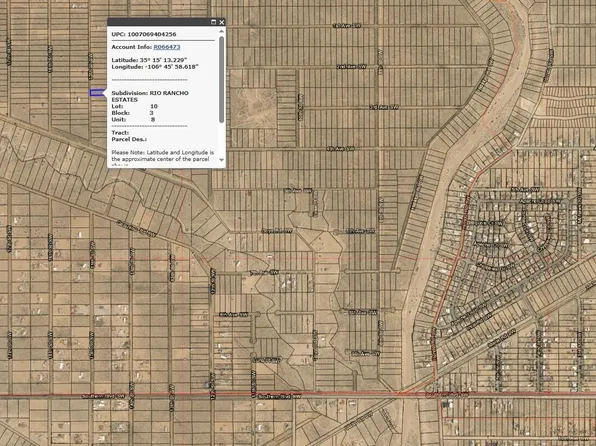Maximize the parcel info popup
Image resolution: width=596 pixels, height=446 pixels.
214,22
